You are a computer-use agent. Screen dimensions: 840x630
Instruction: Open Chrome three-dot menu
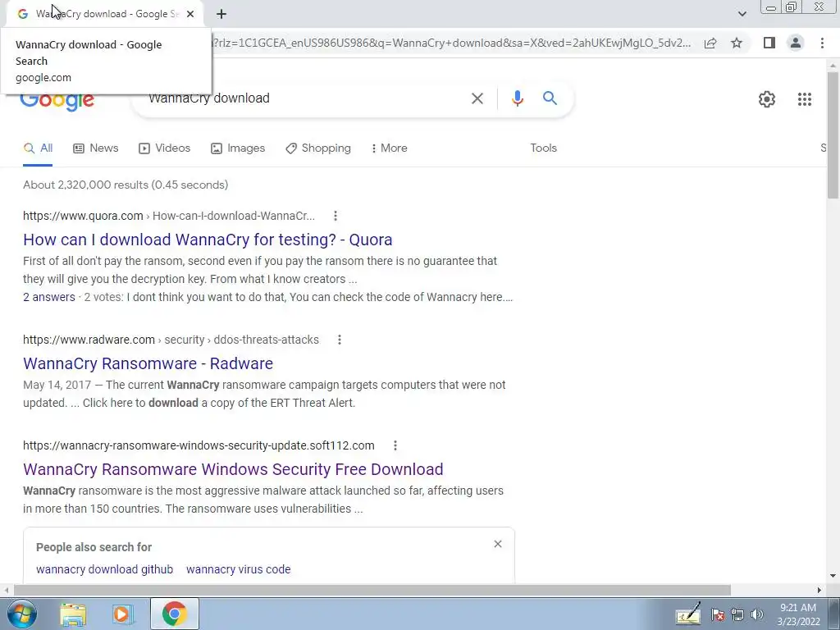pyautogui.click(x=822, y=43)
